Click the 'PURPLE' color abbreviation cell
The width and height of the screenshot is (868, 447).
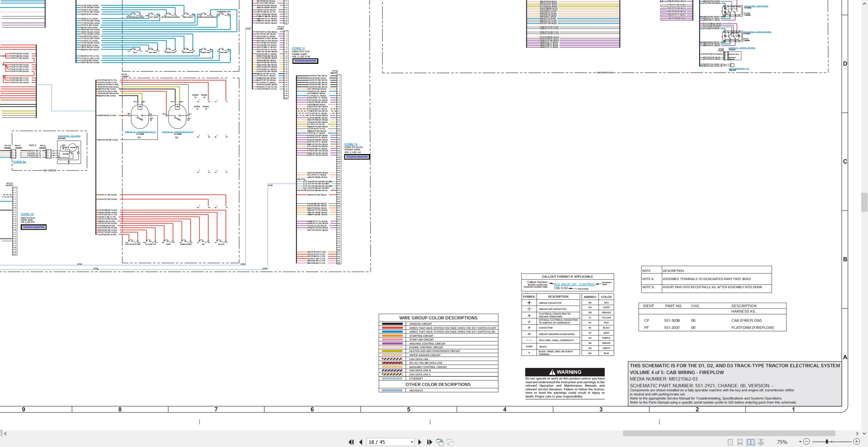coord(606,338)
